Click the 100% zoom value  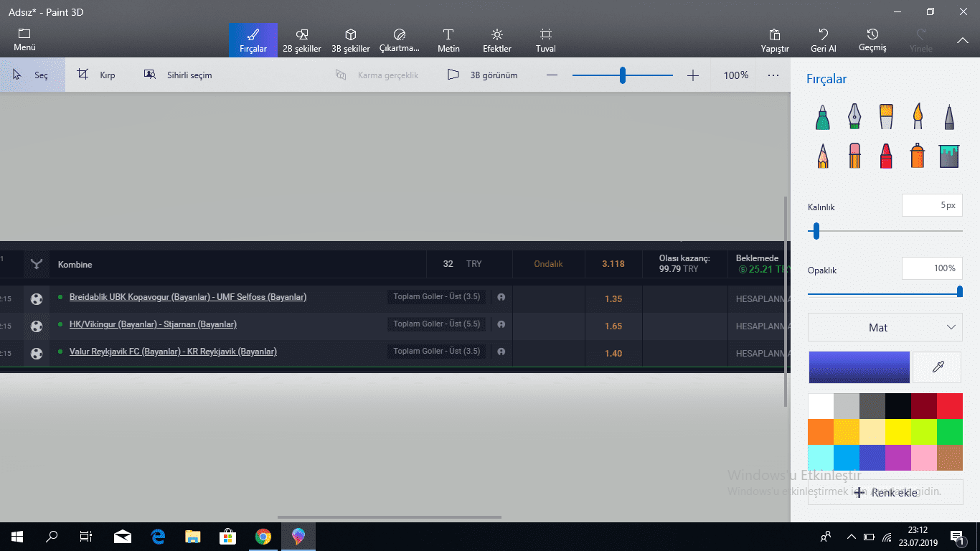736,75
